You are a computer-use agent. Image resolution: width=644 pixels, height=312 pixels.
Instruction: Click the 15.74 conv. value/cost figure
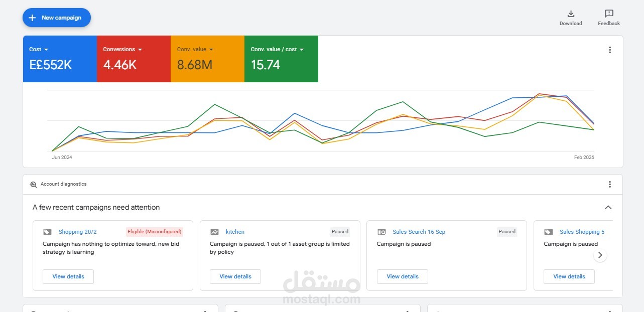pos(266,65)
